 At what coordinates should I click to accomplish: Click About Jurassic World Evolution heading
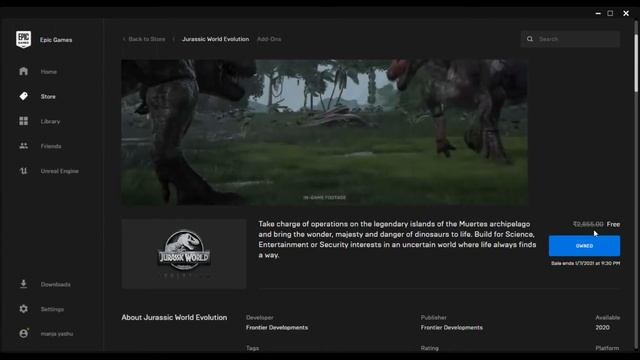pos(174,318)
